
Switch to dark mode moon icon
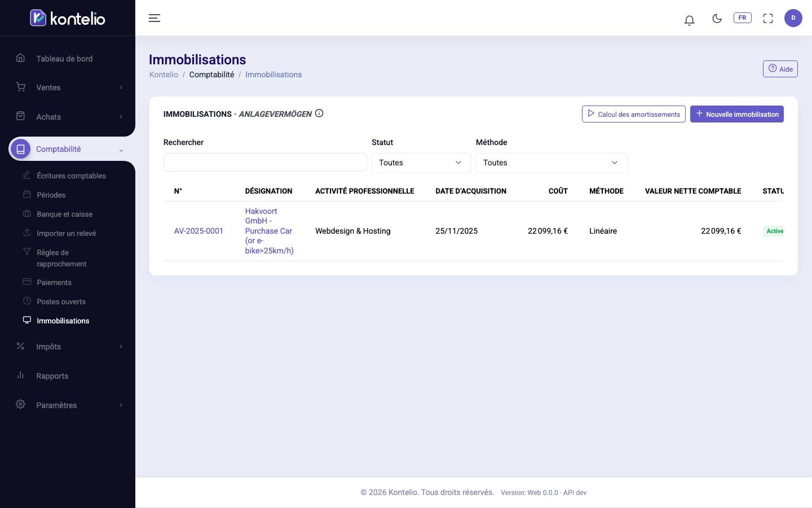coord(717,18)
